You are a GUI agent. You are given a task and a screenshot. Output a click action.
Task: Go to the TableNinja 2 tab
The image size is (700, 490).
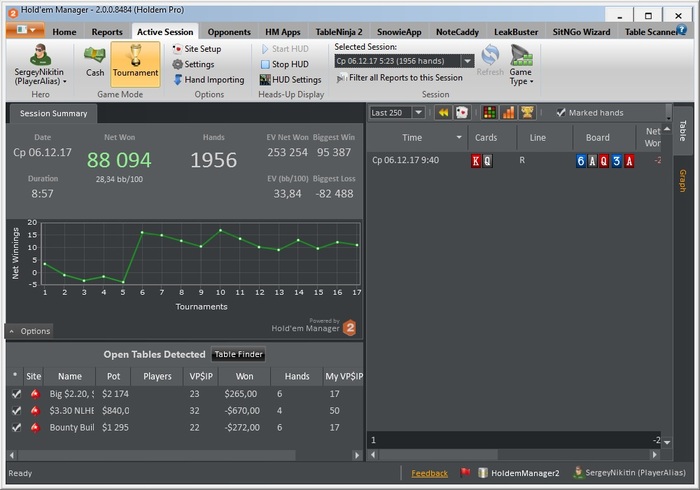click(339, 32)
